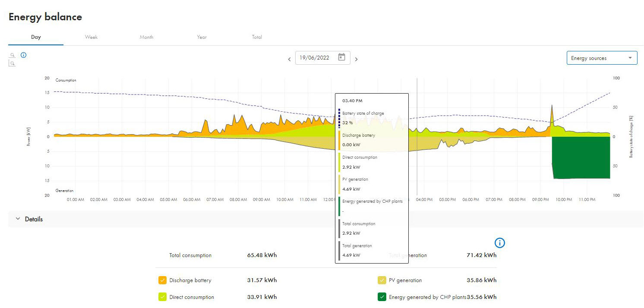Uncheck the Direct consumption checkbox
Screen dimensions: 644x308
[162, 297]
